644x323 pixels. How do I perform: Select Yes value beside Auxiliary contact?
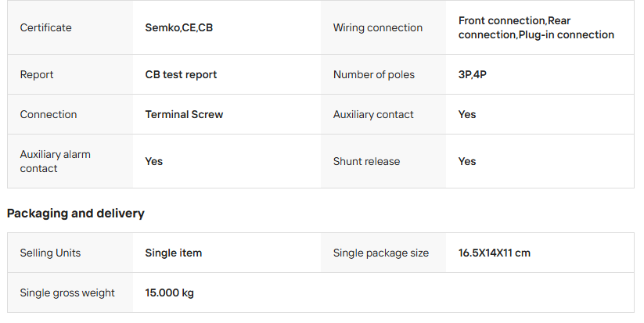pyautogui.click(x=467, y=114)
